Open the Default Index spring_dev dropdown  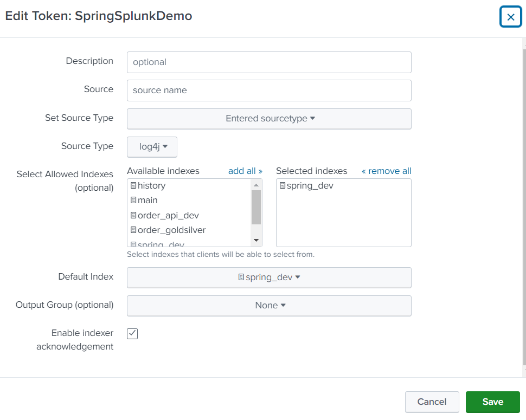coord(269,276)
